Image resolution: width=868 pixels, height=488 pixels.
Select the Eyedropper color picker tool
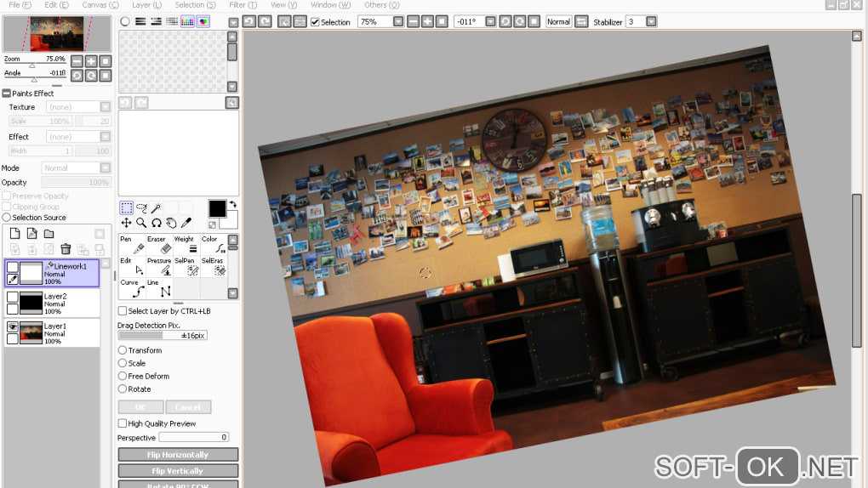pos(186,223)
